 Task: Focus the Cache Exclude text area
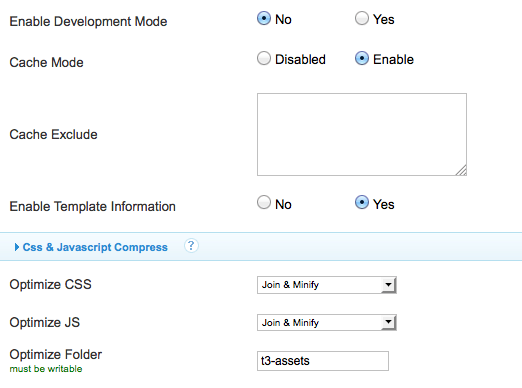point(362,134)
